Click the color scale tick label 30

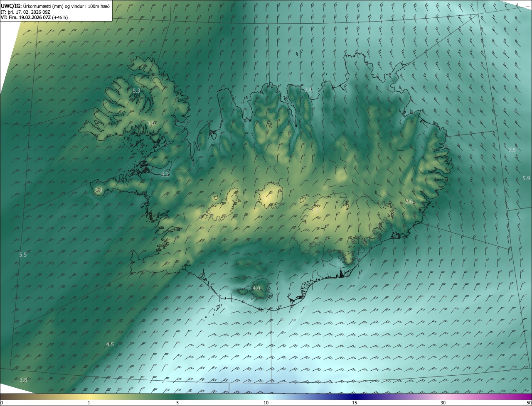(x=443, y=403)
